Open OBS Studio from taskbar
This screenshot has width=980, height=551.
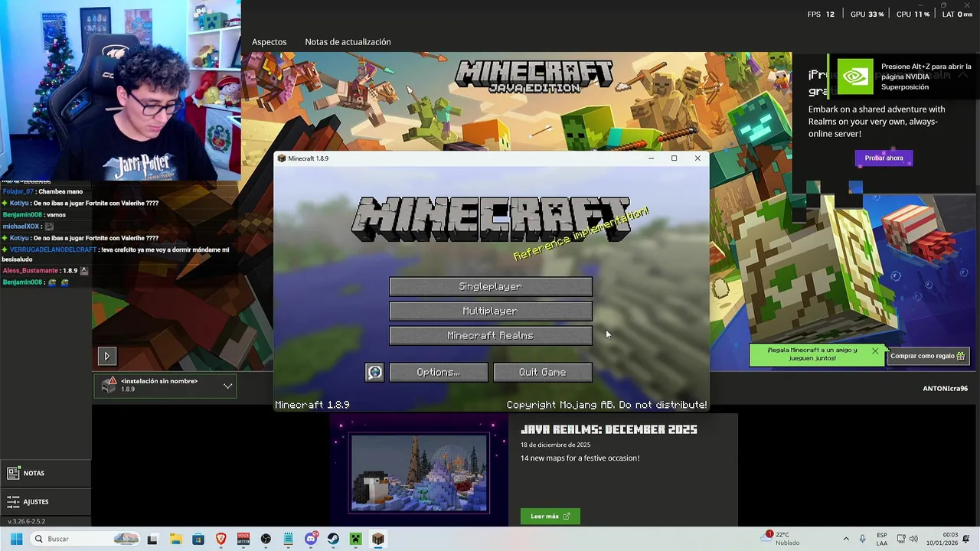(266, 539)
